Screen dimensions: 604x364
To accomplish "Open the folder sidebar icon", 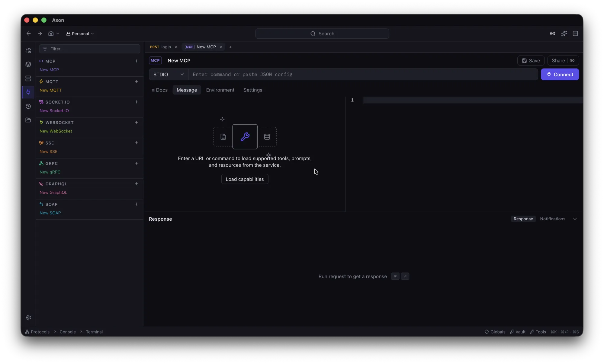I will click(28, 120).
